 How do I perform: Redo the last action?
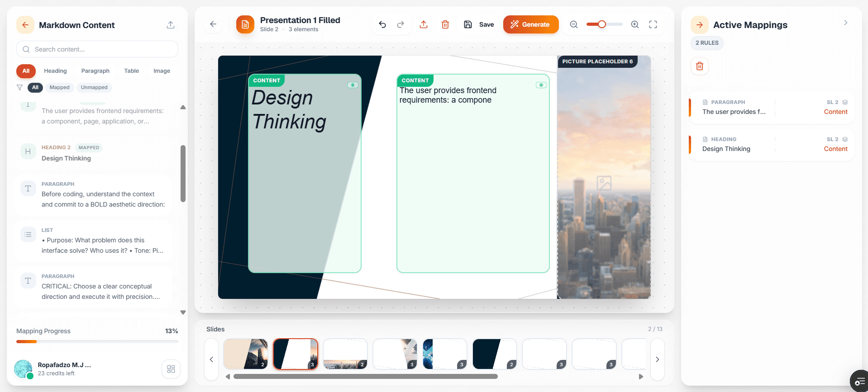pyautogui.click(x=401, y=24)
